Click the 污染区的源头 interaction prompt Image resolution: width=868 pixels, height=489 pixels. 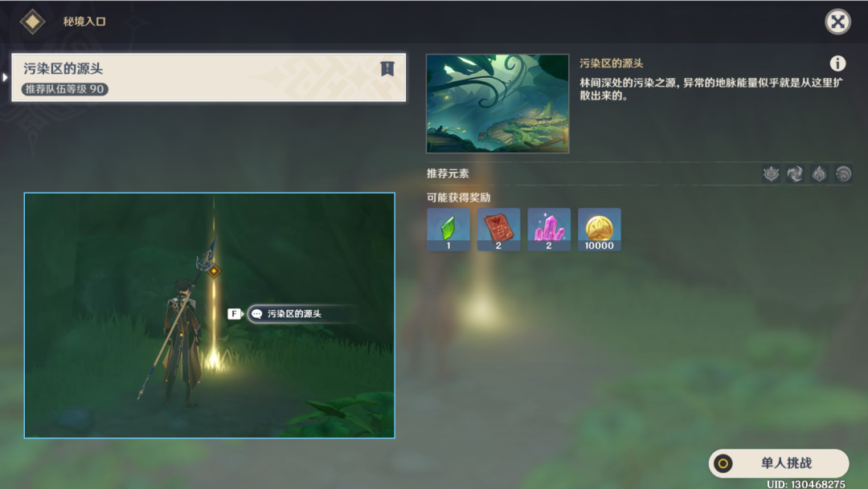coord(301,314)
